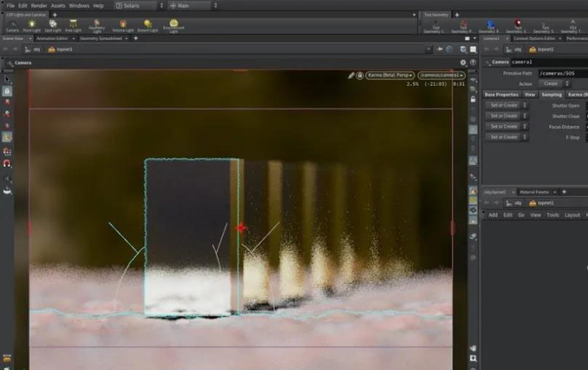588x370 pixels.
Task: Select the Point Light shelf tool
Action: [x=32, y=26]
